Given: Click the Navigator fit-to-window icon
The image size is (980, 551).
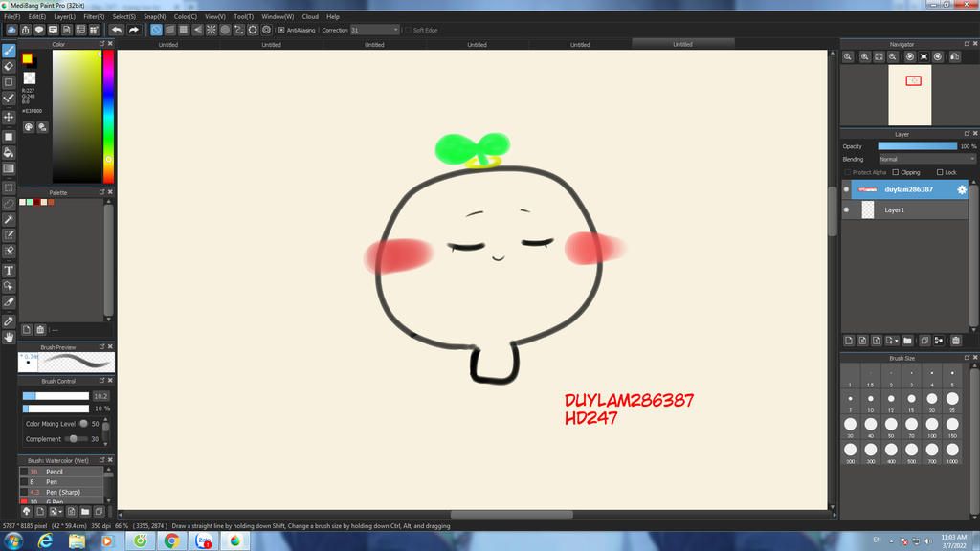Looking at the screenshot, I should (x=879, y=56).
